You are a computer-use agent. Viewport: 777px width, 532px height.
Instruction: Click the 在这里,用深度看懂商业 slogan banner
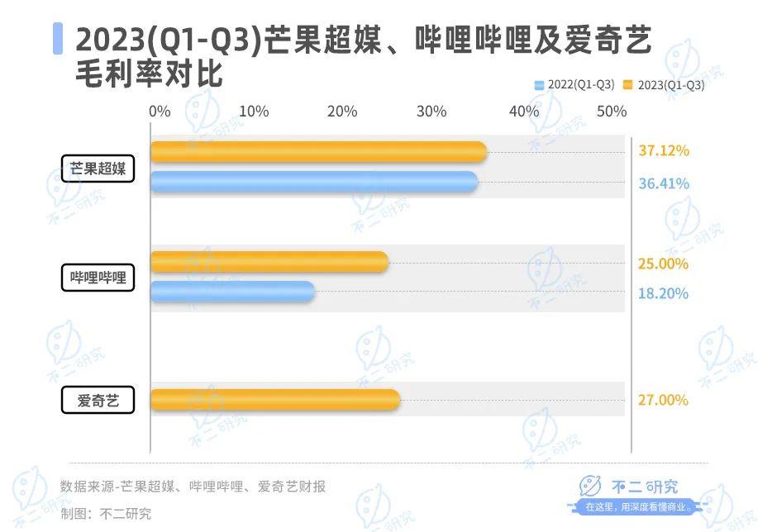click(637, 507)
